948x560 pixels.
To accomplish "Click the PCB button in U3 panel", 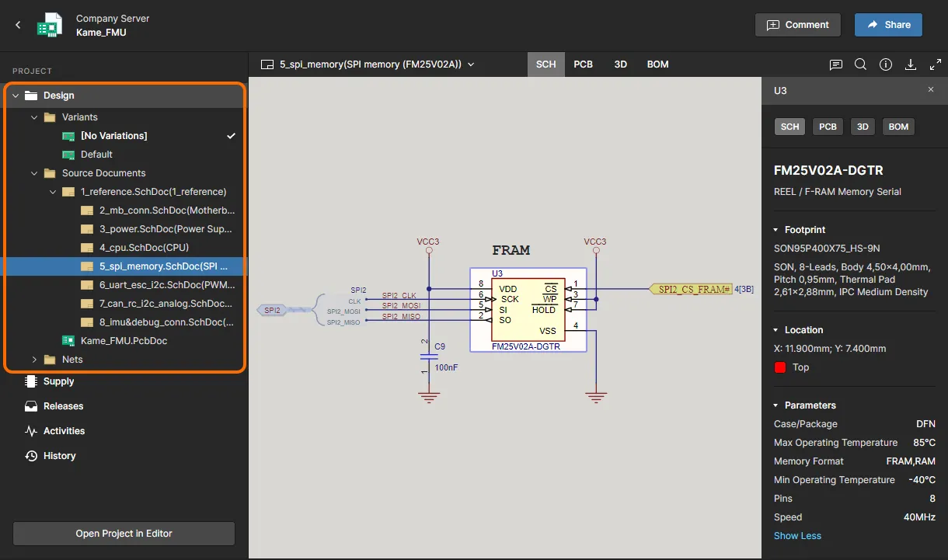I will [x=828, y=127].
